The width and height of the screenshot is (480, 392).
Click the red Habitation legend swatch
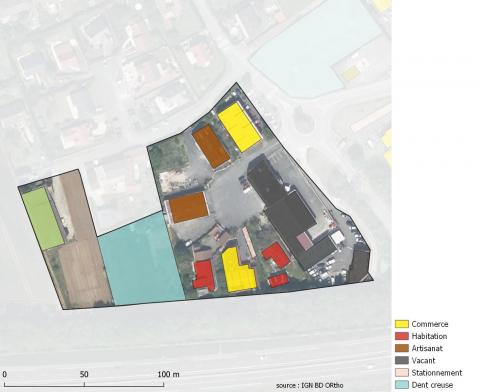[402, 336]
